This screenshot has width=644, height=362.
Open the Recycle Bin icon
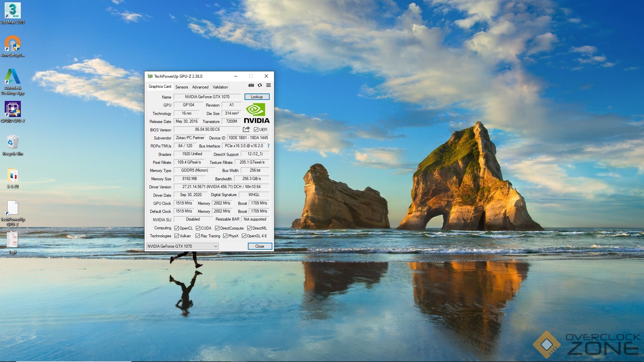coord(13,142)
